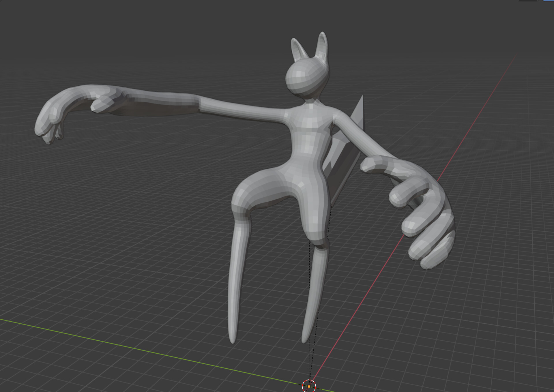This screenshot has width=554, height=392.
Task: Click the orange object origin dot
Action: [309, 386]
